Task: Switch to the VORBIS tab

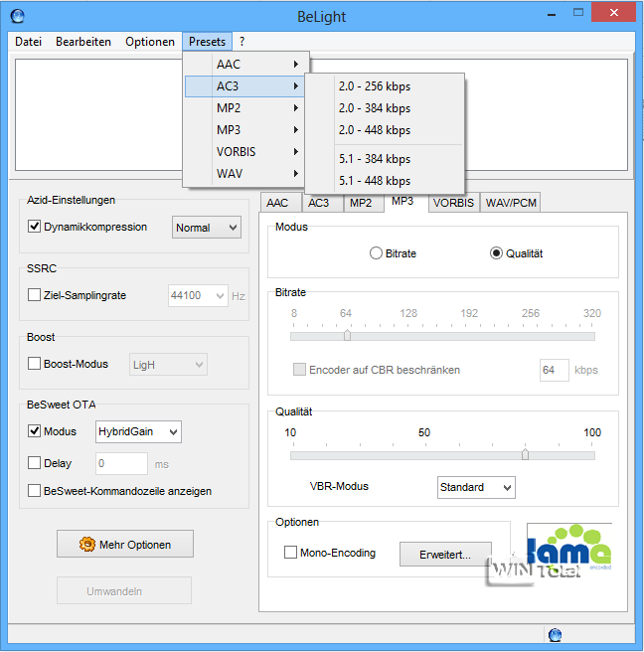Action: point(453,203)
